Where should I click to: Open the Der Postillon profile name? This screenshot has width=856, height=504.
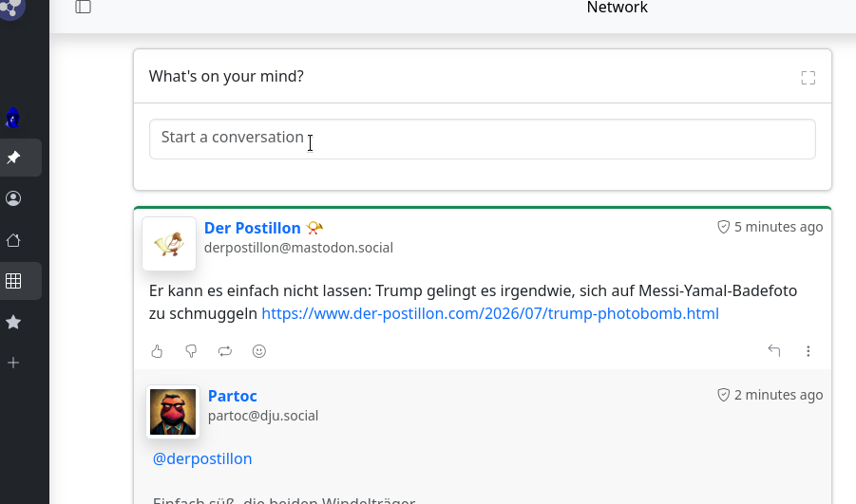[x=252, y=228]
